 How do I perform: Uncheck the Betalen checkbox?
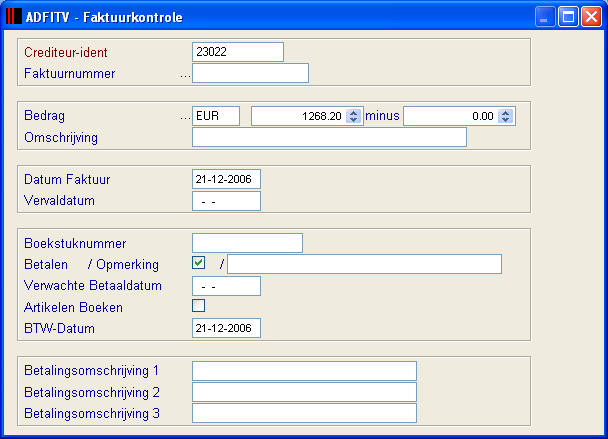click(x=199, y=263)
